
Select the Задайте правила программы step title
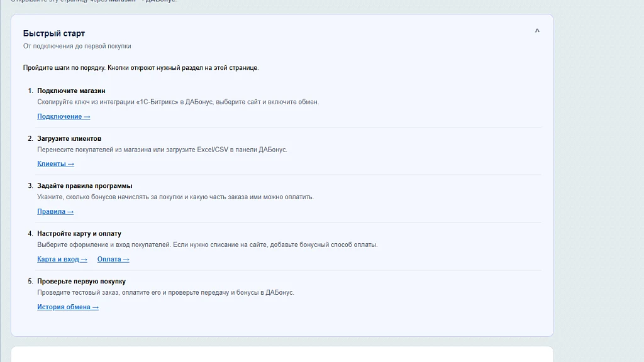[85, 186]
